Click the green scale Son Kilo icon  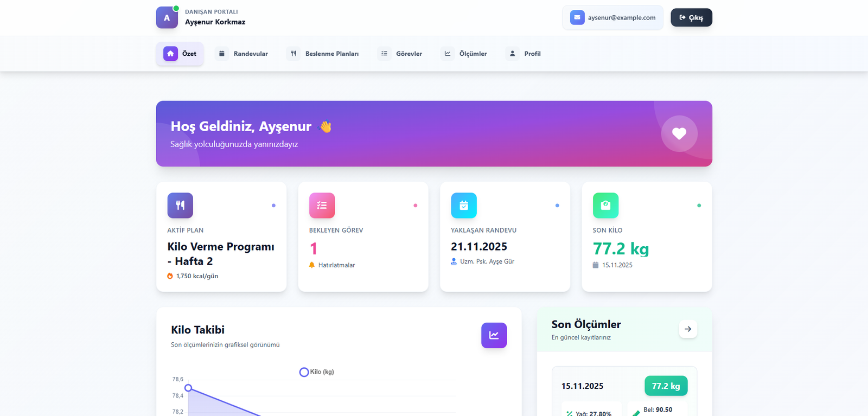[605, 206]
